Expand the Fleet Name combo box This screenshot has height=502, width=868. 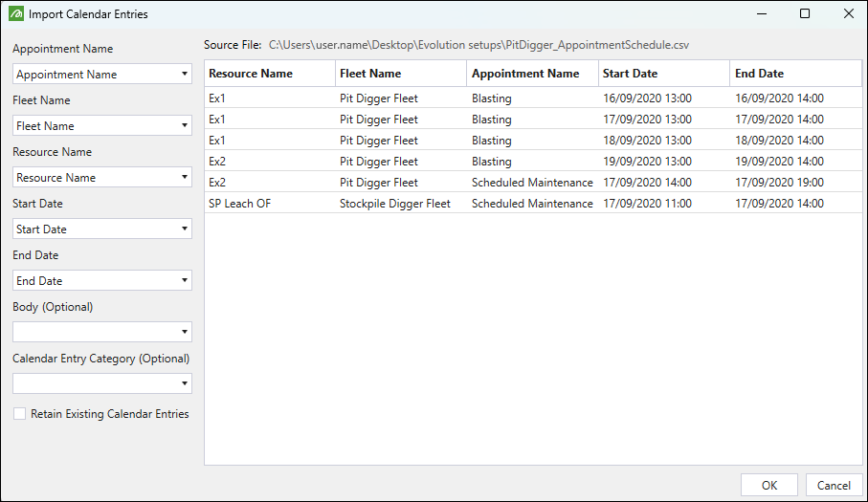click(x=102, y=125)
